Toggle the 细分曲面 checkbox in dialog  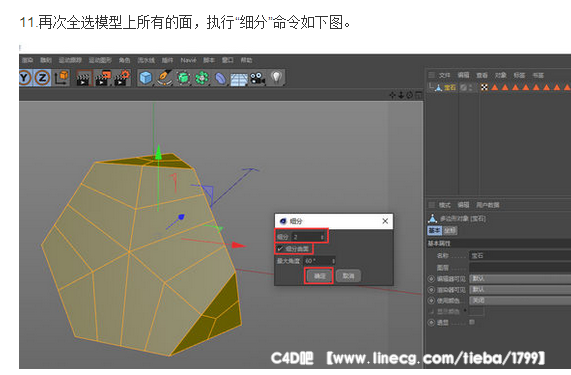pyautogui.click(x=280, y=249)
